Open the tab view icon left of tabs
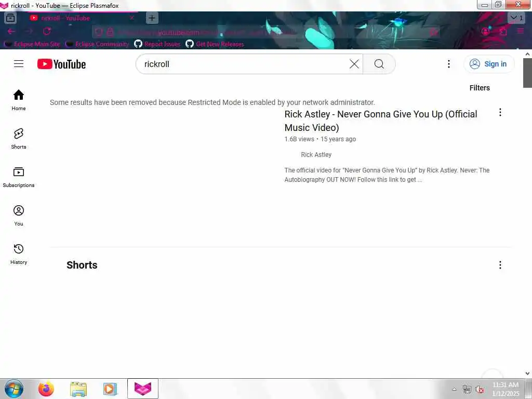Image resolution: width=532 pixels, height=399 pixels. pos(10,18)
